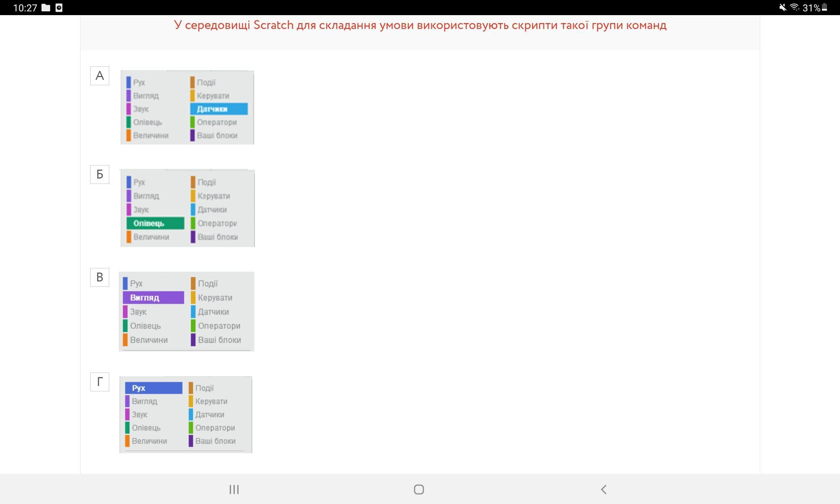Click the highlighted Олівець tab in image Б
The width and height of the screenshot is (840, 504).
tap(155, 223)
